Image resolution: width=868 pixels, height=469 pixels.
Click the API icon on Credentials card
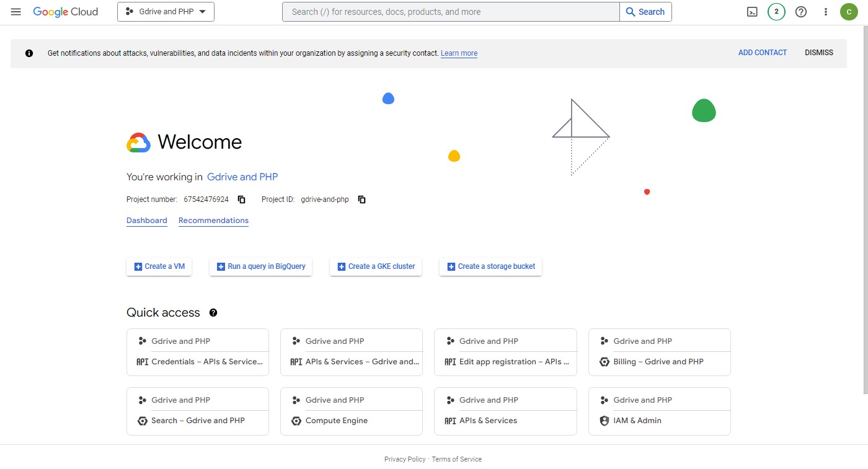(142, 362)
